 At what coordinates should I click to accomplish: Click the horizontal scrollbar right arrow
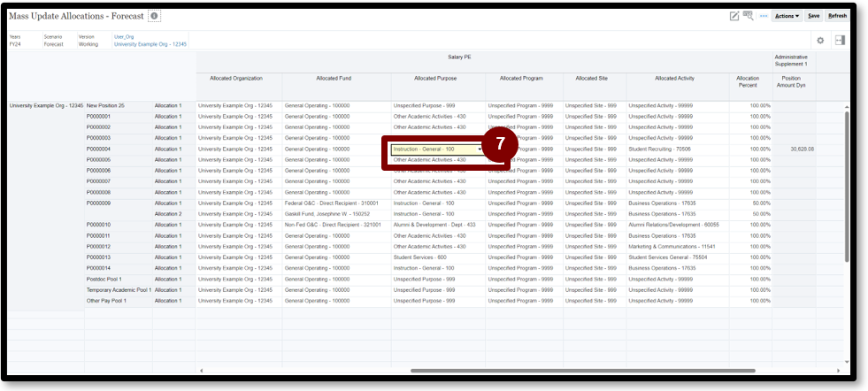(x=838, y=371)
